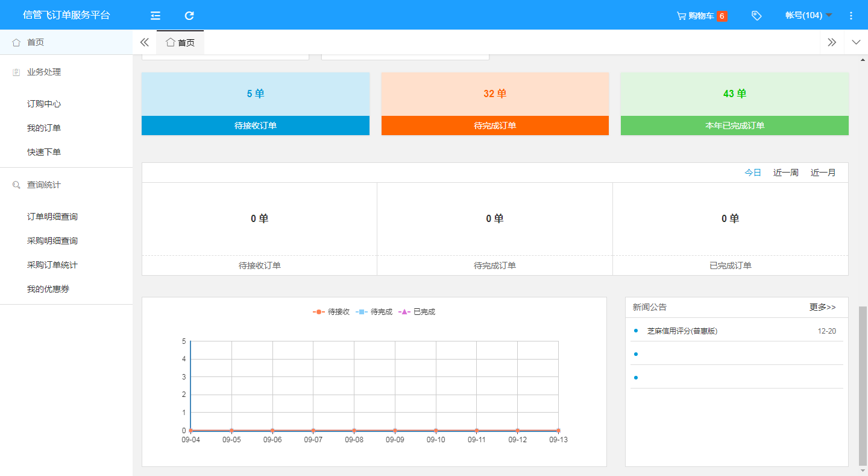Image resolution: width=868 pixels, height=476 pixels.
Task: Click 更多>> link in 新闻公告
Action: (822, 307)
